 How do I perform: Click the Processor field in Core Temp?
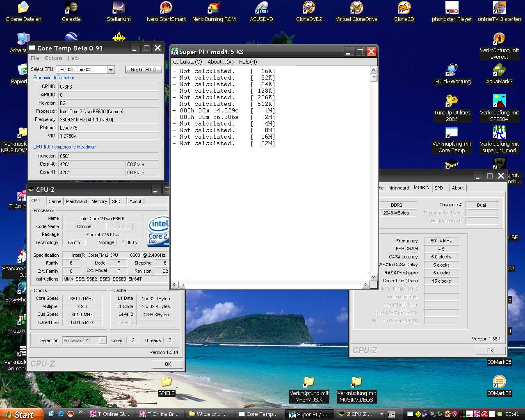click(108, 112)
